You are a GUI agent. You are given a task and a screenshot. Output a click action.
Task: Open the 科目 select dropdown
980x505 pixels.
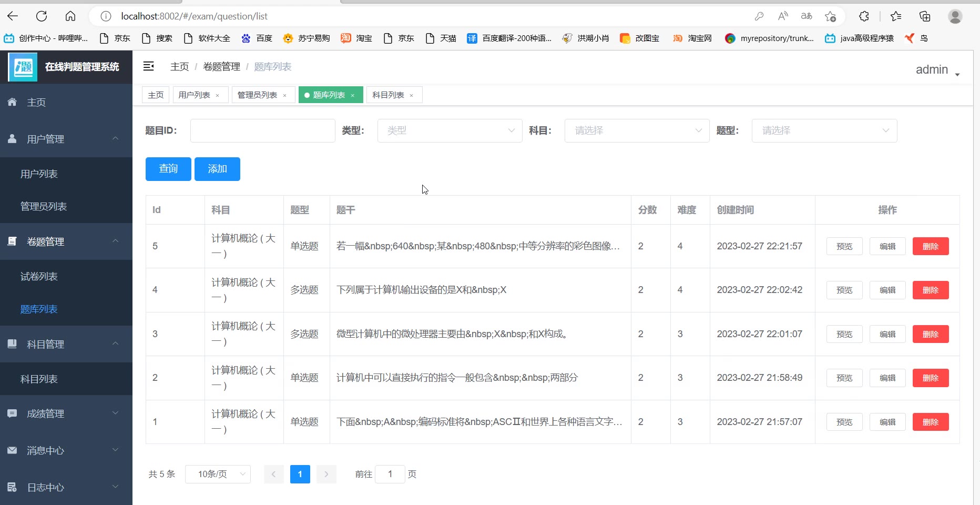pyautogui.click(x=637, y=130)
